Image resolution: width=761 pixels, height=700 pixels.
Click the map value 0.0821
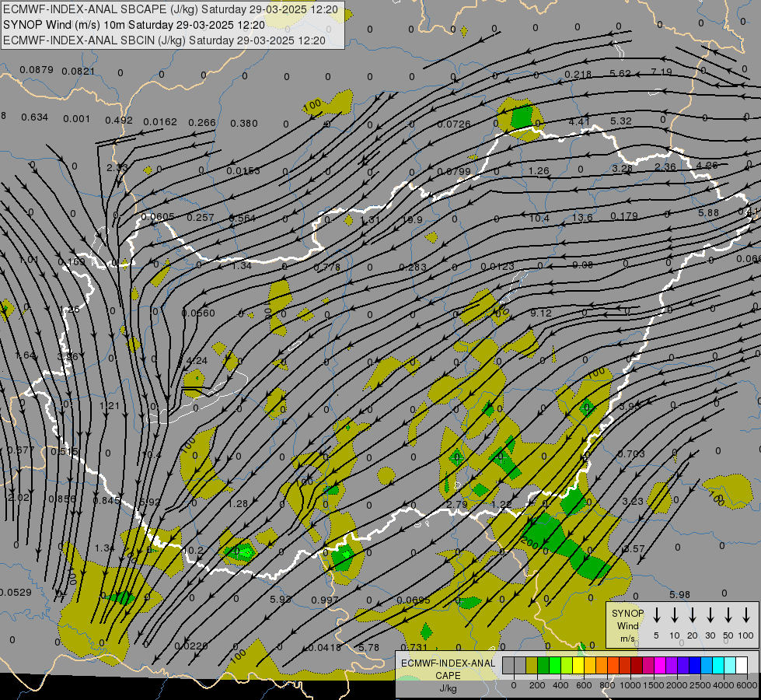coord(79,72)
